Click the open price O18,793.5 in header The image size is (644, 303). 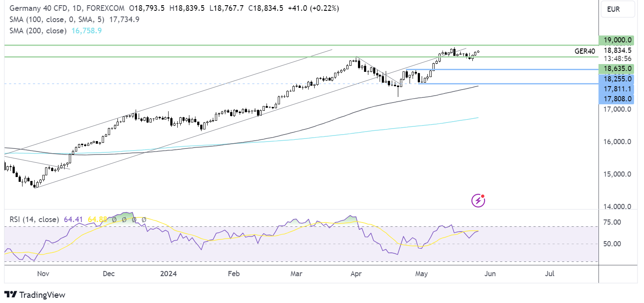(x=147, y=8)
